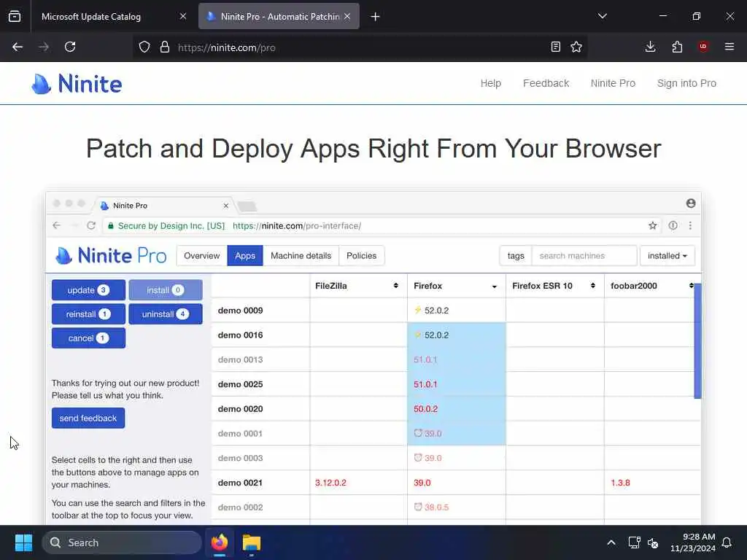Expand the list all tabs dropdown
Screen dimensions: 747x560
point(603,16)
